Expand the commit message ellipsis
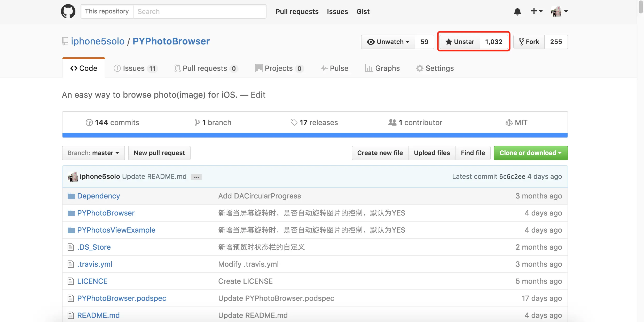The width and height of the screenshot is (644, 322). click(197, 177)
